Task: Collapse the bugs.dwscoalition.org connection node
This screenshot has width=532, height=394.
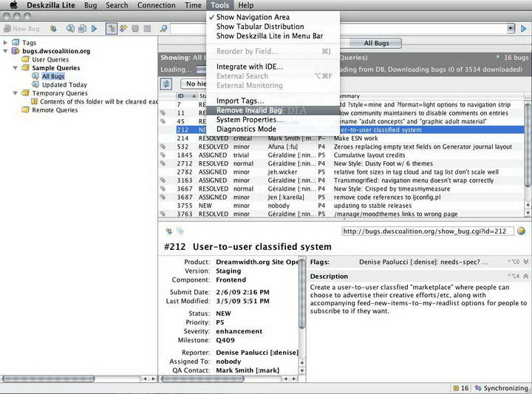Action: [5, 51]
